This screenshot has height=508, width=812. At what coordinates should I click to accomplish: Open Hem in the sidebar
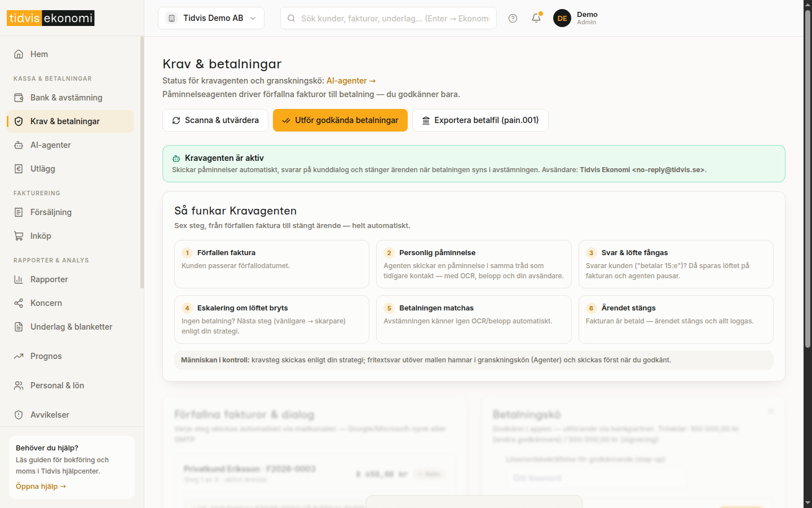(x=70, y=54)
